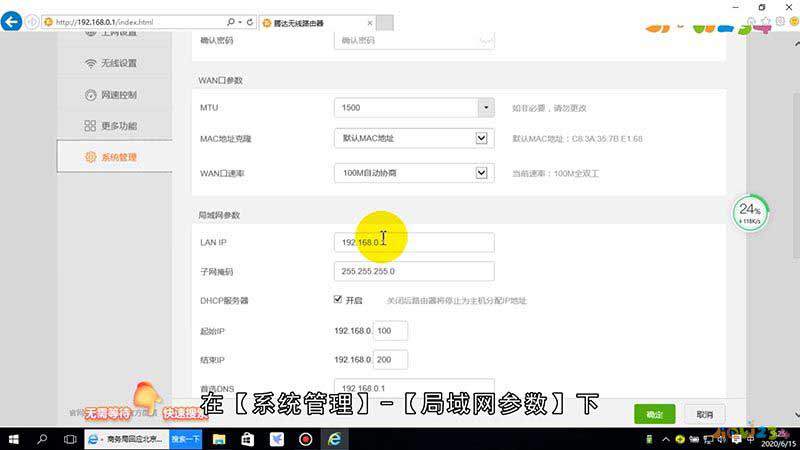This screenshot has height=450, width=800.
Task: Click the page vertical scrollbar
Action: [x=795, y=176]
